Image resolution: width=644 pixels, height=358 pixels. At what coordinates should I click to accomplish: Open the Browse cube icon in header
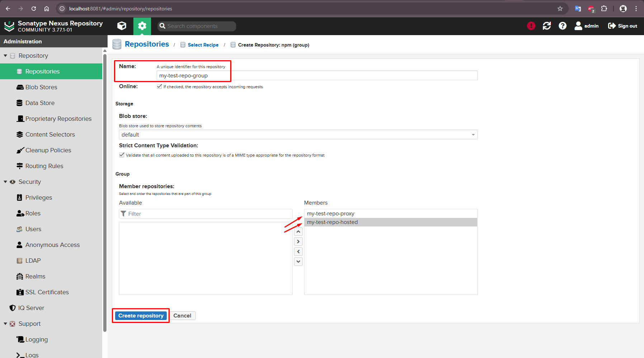[x=122, y=26]
